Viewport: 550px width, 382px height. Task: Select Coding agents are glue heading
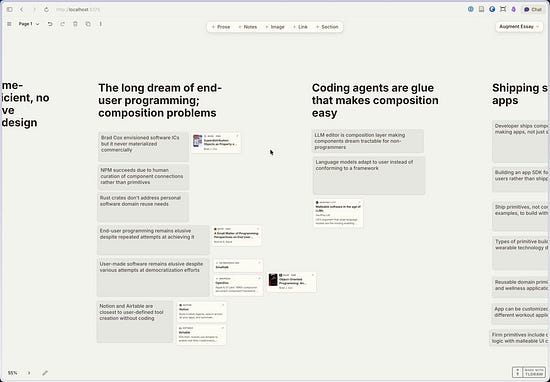point(375,100)
